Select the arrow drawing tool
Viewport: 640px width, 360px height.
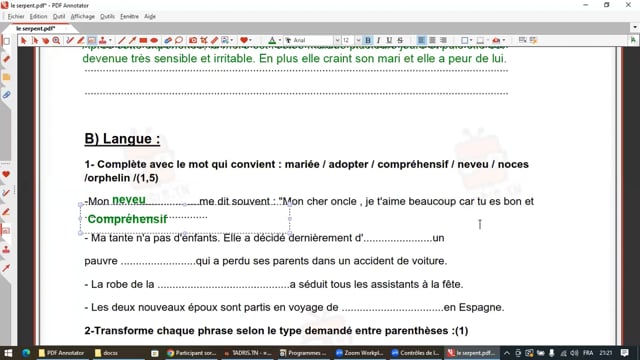pyautogui.click(x=132, y=40)
